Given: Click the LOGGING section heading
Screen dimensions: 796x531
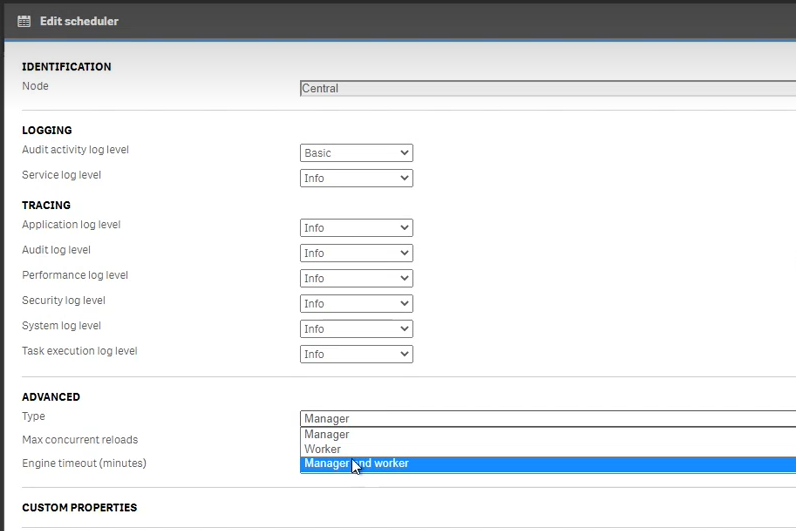Looking at the screenshot, I should click(47, 130).
